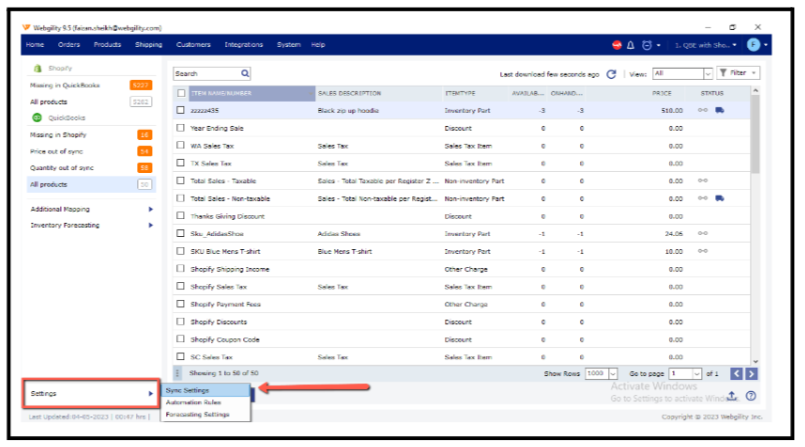
Task: Tick the select-all header checkbox
Action: tap(181, 93)
